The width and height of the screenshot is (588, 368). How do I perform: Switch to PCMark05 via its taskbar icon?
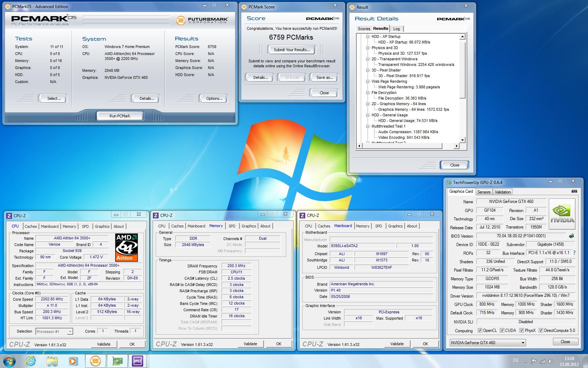[95, 361]
